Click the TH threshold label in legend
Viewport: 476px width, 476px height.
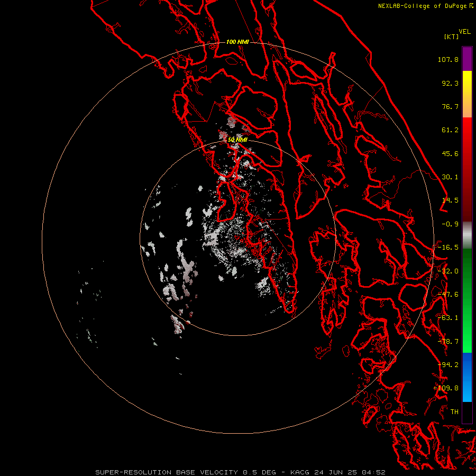(x=454, y=412)
